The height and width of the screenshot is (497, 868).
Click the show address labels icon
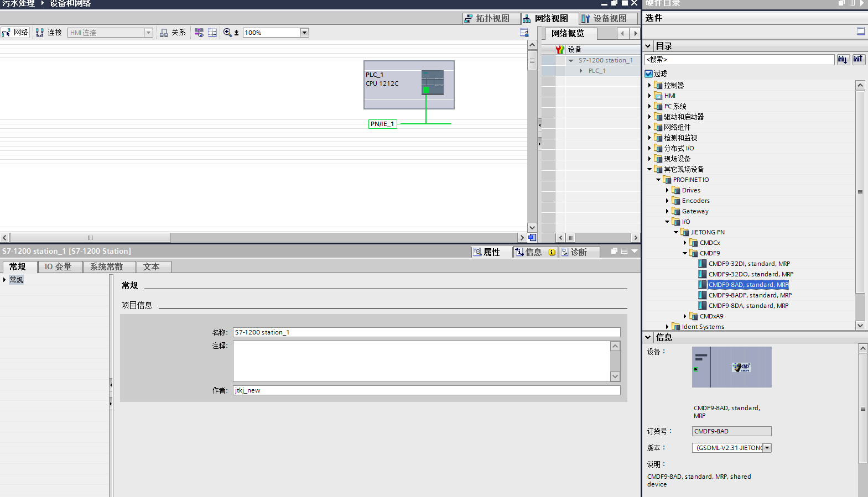point(212,33)
